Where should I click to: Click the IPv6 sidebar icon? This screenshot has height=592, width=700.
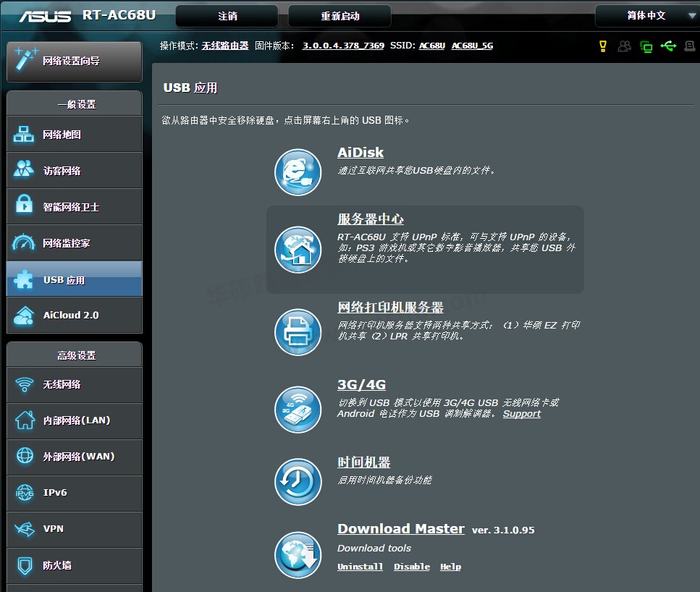(25, 492)
